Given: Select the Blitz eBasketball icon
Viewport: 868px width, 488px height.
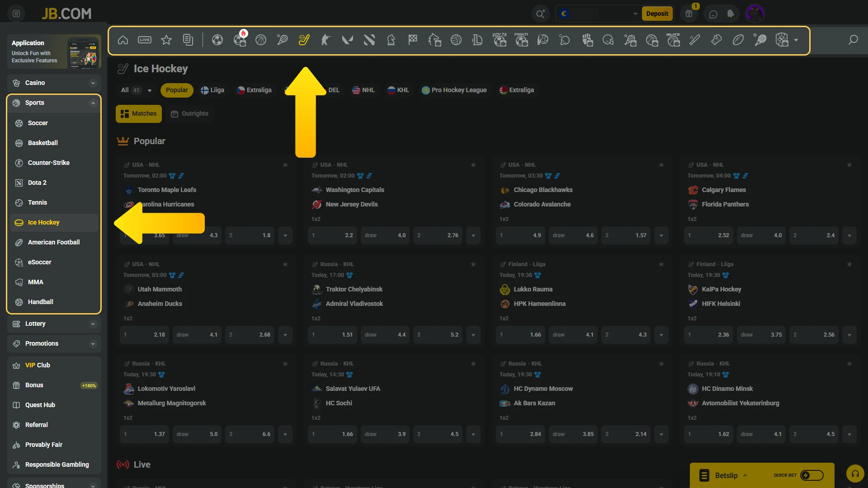Looking at the screenshot, I should pos(673,40).
